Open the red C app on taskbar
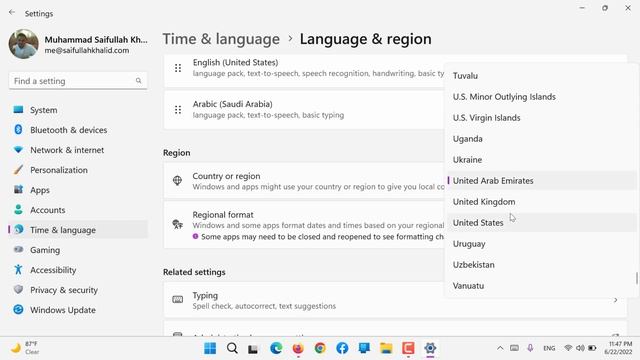Viewport: 640px width, 360px height. pyautogui.click(x=408, y=348)
